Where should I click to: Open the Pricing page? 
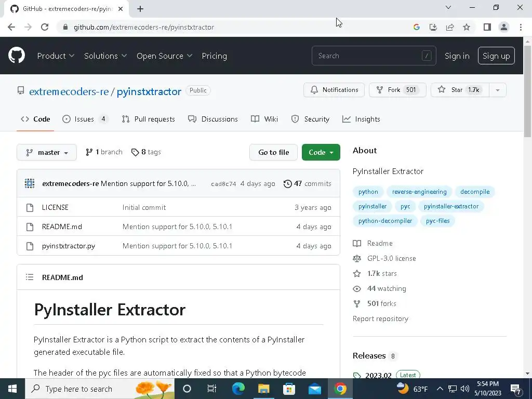coord(215,56)
